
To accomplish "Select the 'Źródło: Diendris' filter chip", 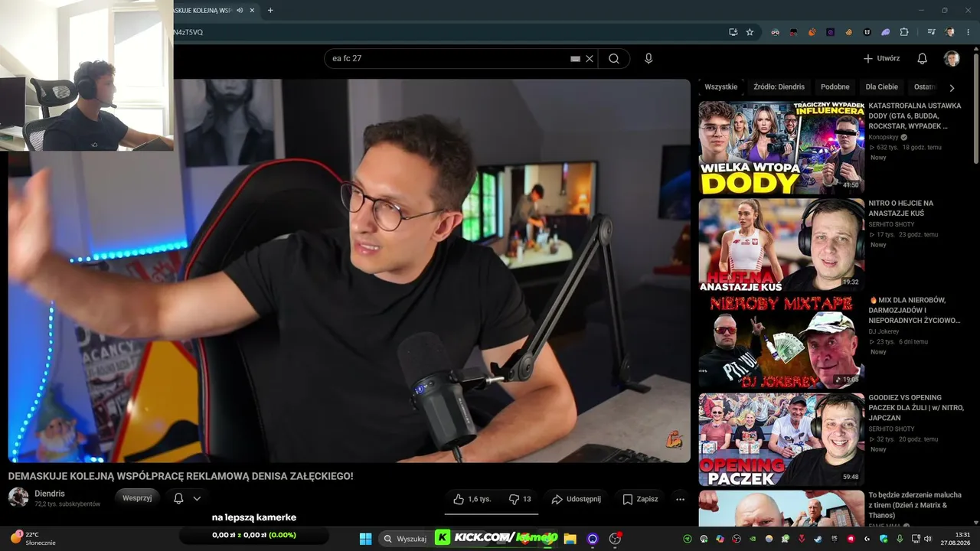I will (779, 87).
